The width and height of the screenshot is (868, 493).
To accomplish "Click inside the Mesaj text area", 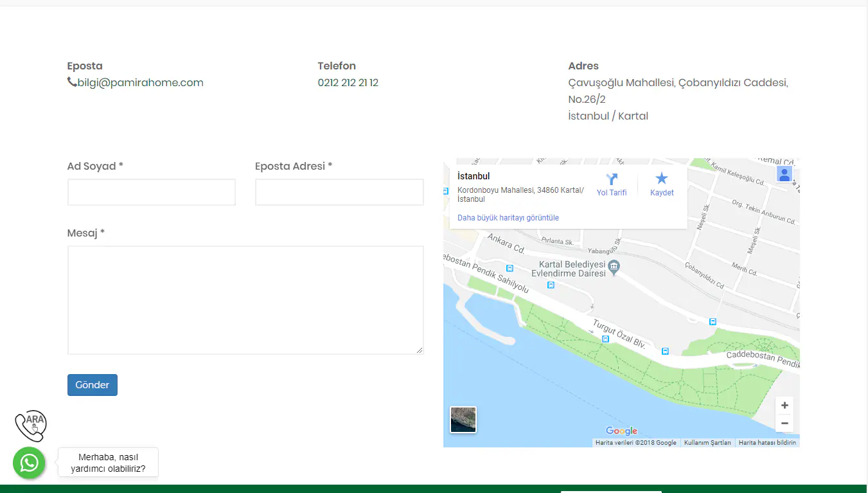I will 245,300.
